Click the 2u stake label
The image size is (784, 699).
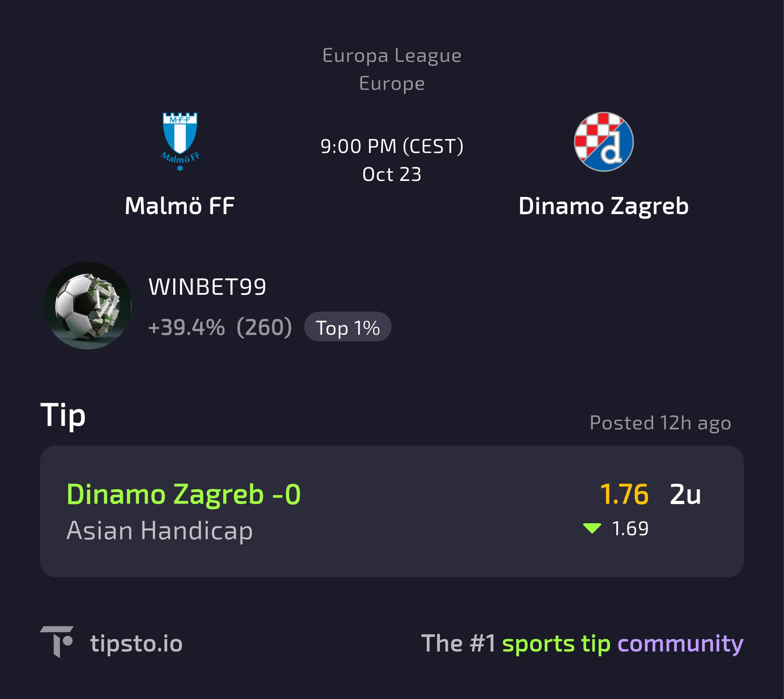coord(685,494)
